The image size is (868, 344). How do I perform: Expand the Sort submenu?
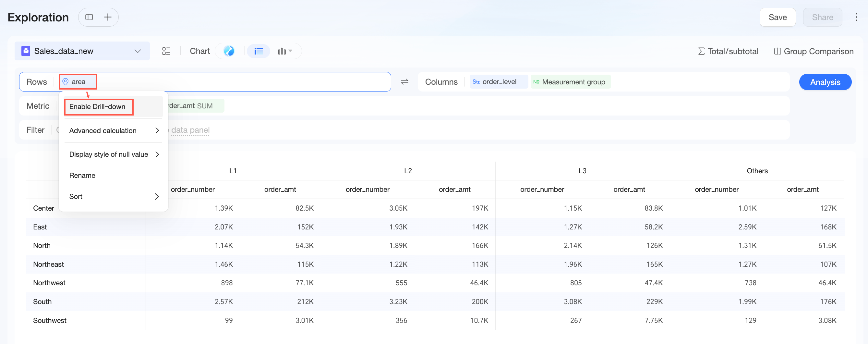pyautogui.click(x=114, y=197)
